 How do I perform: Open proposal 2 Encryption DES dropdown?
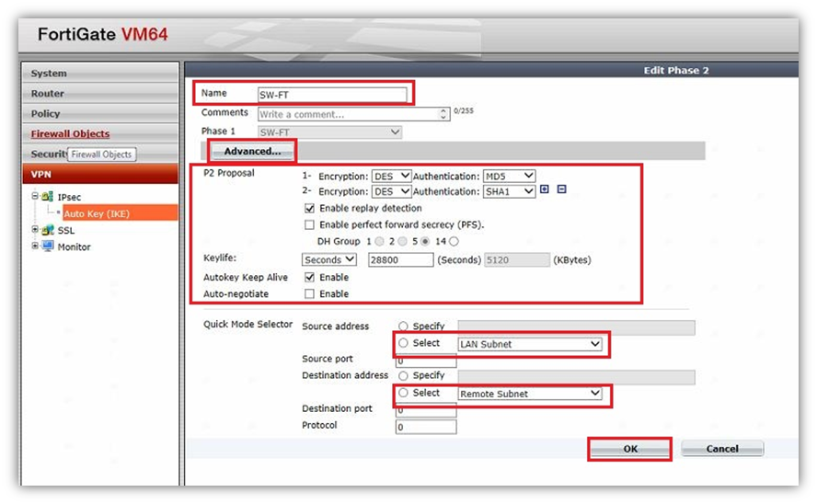tap(392, 191)
